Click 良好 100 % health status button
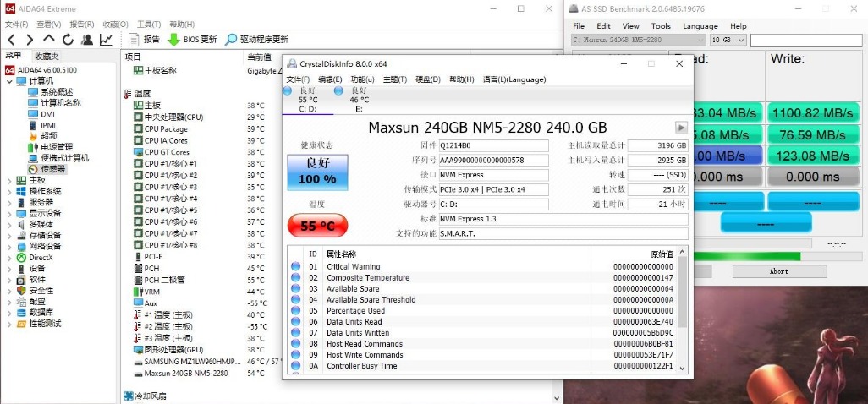868x404 pixels. tap(318, 172)
